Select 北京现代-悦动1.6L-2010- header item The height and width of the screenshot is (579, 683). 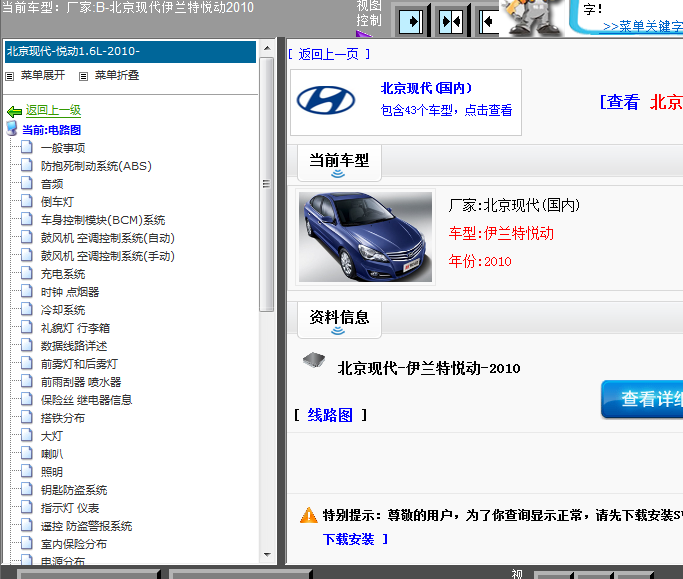click(x=130, y=51)
